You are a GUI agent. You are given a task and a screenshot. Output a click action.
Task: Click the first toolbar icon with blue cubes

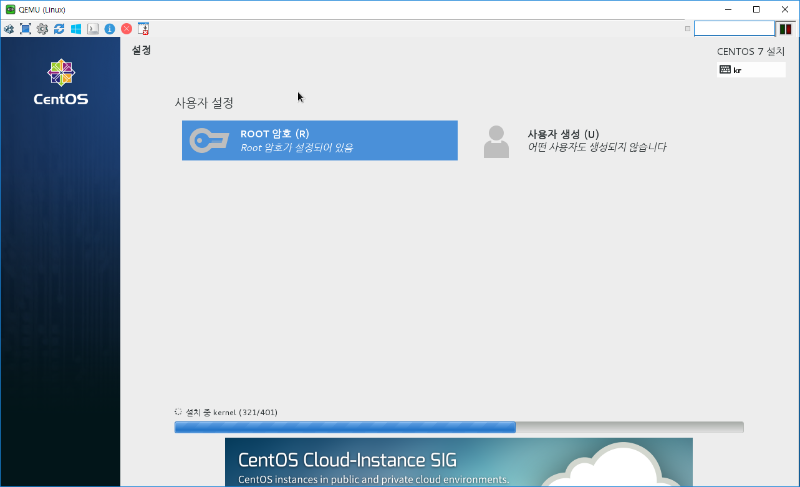pos(9,29)
